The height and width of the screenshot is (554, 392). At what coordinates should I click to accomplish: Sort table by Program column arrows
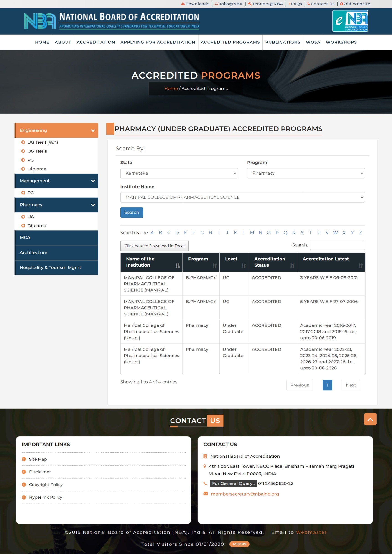pos(214,265)
